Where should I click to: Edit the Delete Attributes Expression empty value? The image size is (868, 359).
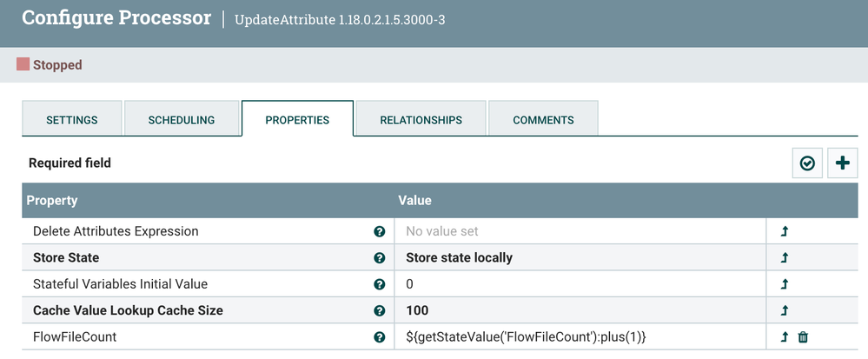580,232
